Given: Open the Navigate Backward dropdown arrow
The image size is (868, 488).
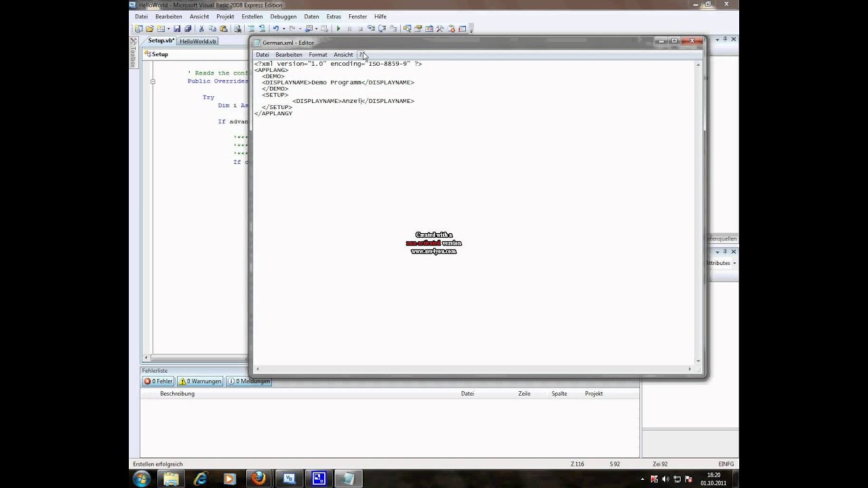Looking at the screenshot, I should coord(317,28).
